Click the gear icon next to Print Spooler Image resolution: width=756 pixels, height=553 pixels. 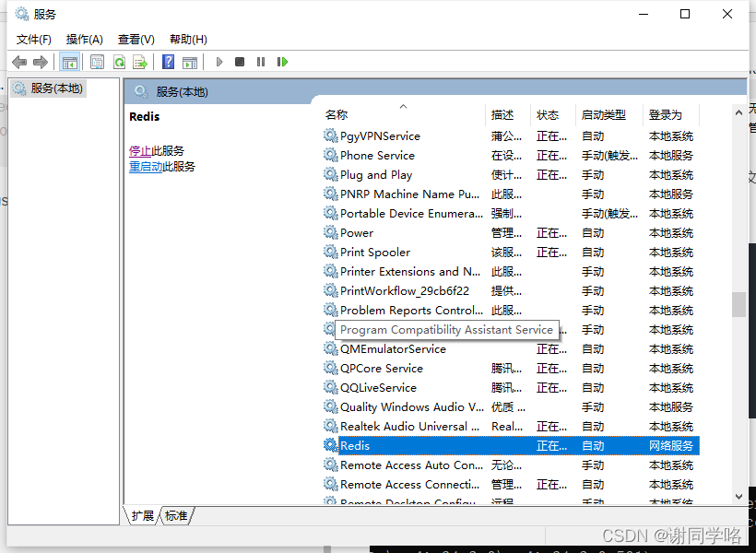pyautogui.click(x=330, y=252)
